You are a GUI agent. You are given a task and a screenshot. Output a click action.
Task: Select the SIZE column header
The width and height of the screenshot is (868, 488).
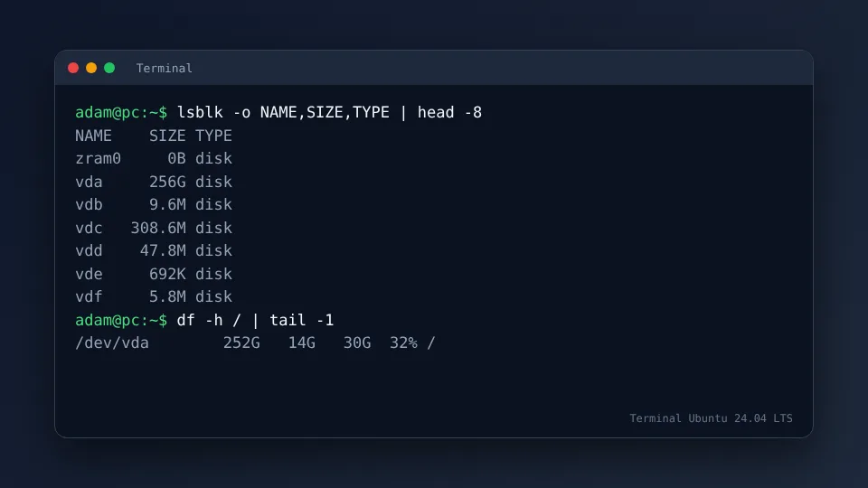click(x=167, y=136)
